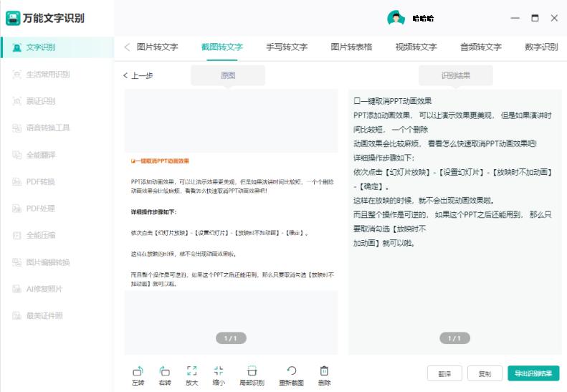567x392 pixels.
Task: Click the original image preview
Action: [232, 221]
